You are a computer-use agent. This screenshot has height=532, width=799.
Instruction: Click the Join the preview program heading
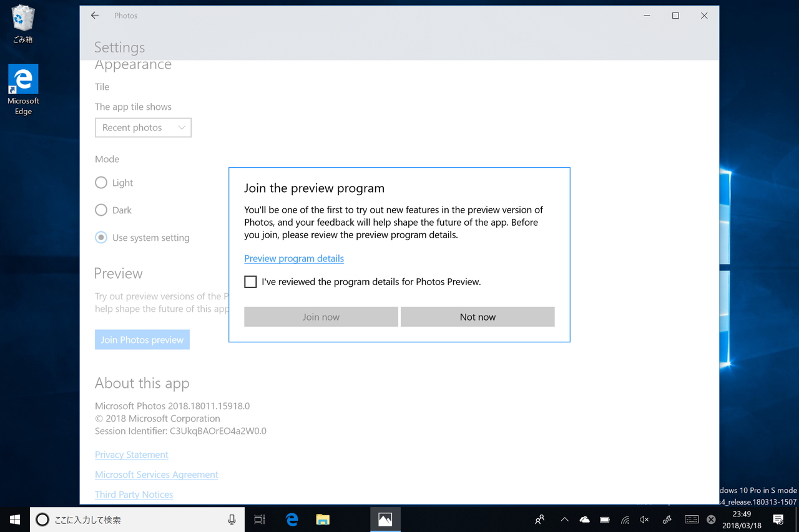tap(314, 188)
